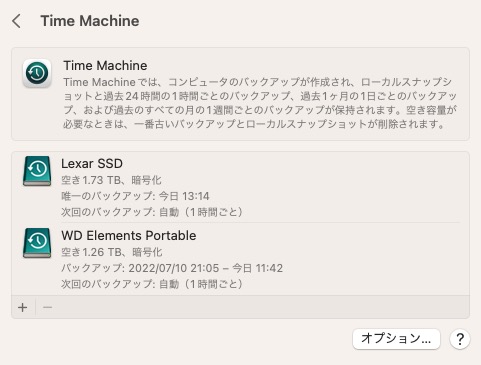Open the オプション… options dialog

click(x=396, y=339)
